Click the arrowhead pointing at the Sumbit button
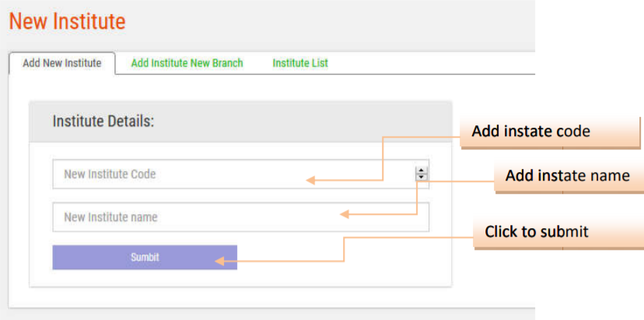Viewport: 644px width, 320px height. coord(220,262)
